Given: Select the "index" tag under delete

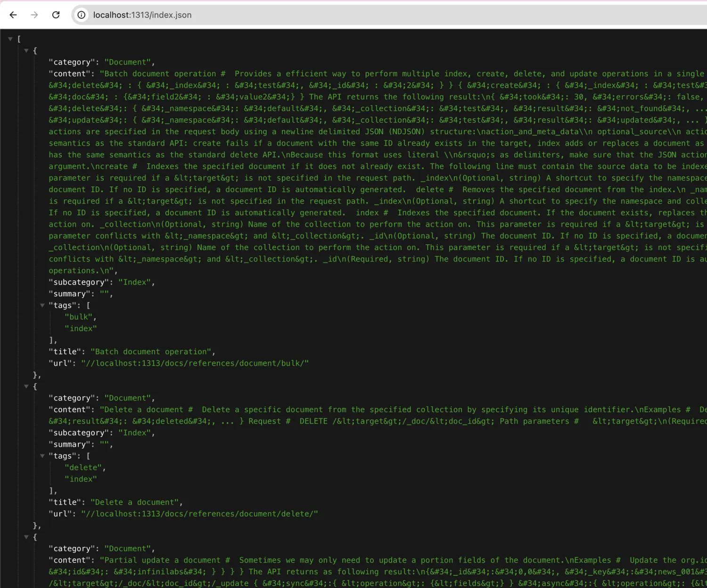Looking at the screenshot, I should pos(81,479).
